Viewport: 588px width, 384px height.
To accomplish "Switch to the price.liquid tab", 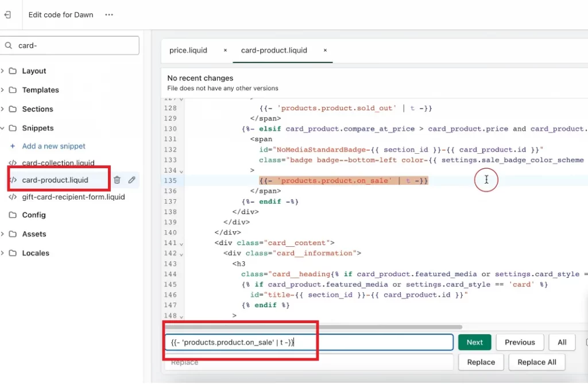I will 188,51.
